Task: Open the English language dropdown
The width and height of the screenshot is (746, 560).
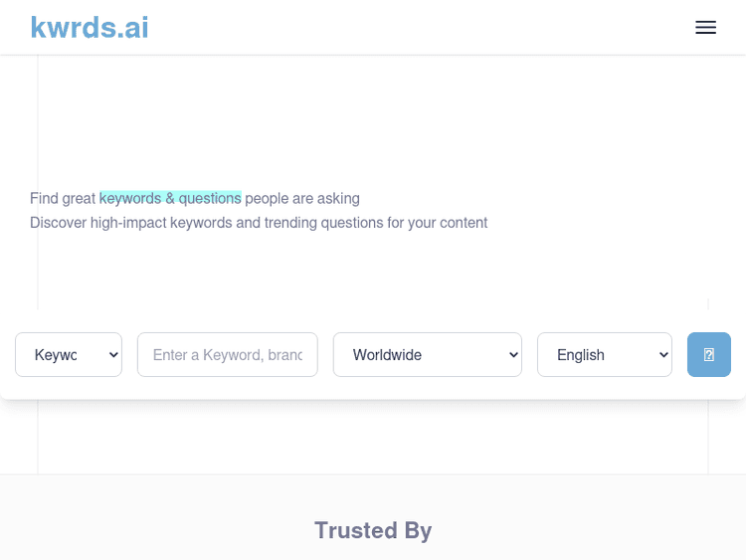Action: 604,355
